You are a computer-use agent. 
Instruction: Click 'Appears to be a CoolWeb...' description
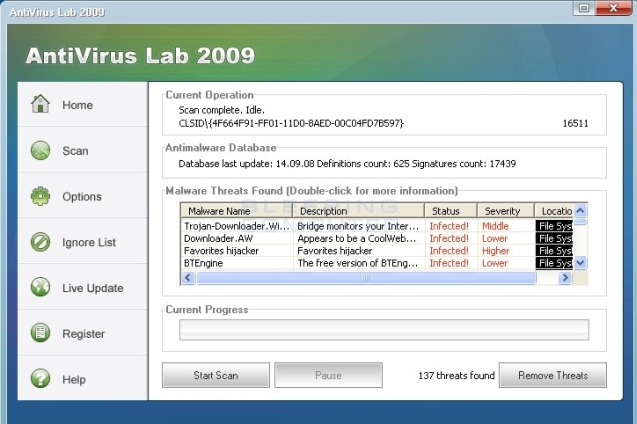tap(357, 238)
